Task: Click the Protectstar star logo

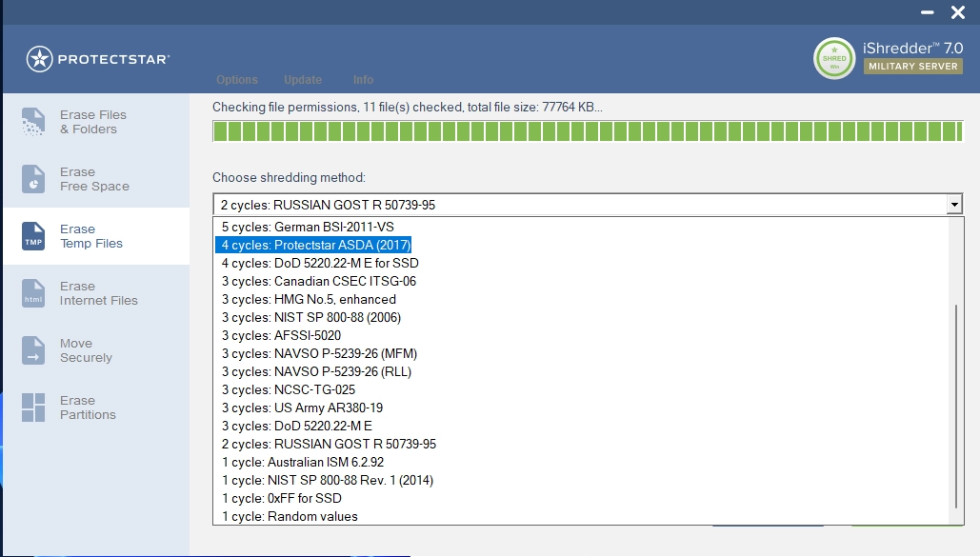Action: point(39,59)
